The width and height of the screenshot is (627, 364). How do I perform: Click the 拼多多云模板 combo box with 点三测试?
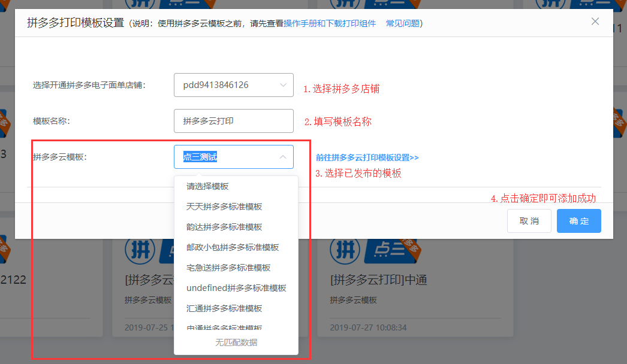point(234,157)
